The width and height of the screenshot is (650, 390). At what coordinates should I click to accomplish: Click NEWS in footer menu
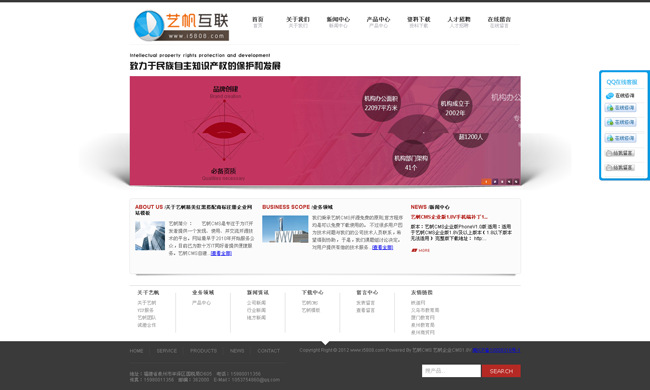click(x=237, y=351)
